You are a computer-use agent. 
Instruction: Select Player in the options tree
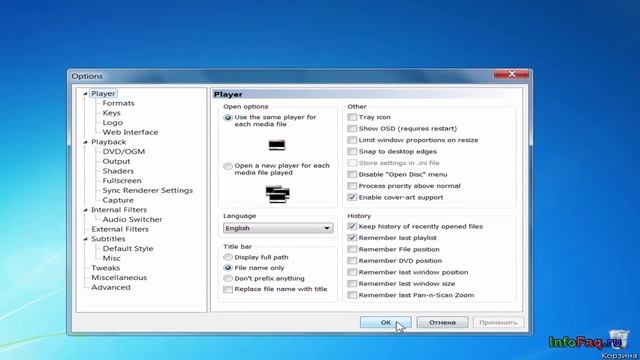pyautogui.click(x=103, y=93)
